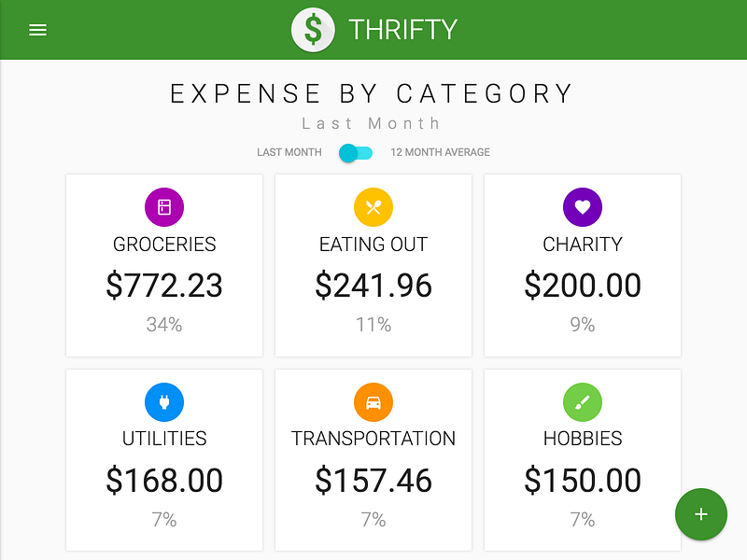Click the Hobbies brush icon
The image size is (747, 560).
click(583, 399)
